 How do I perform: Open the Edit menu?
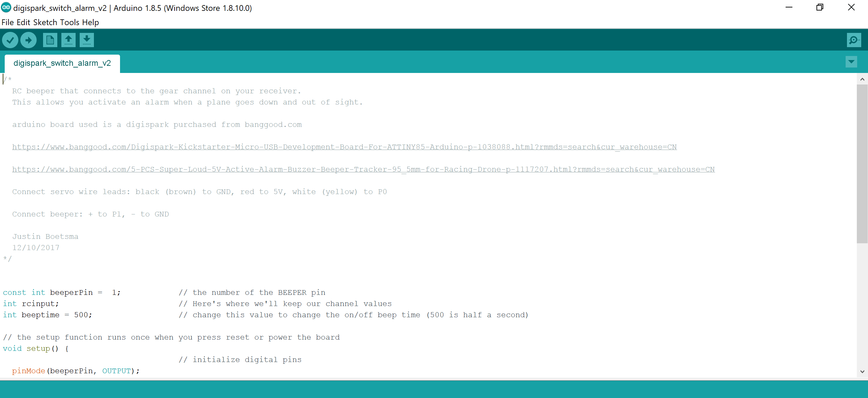[x=23, y=22]
